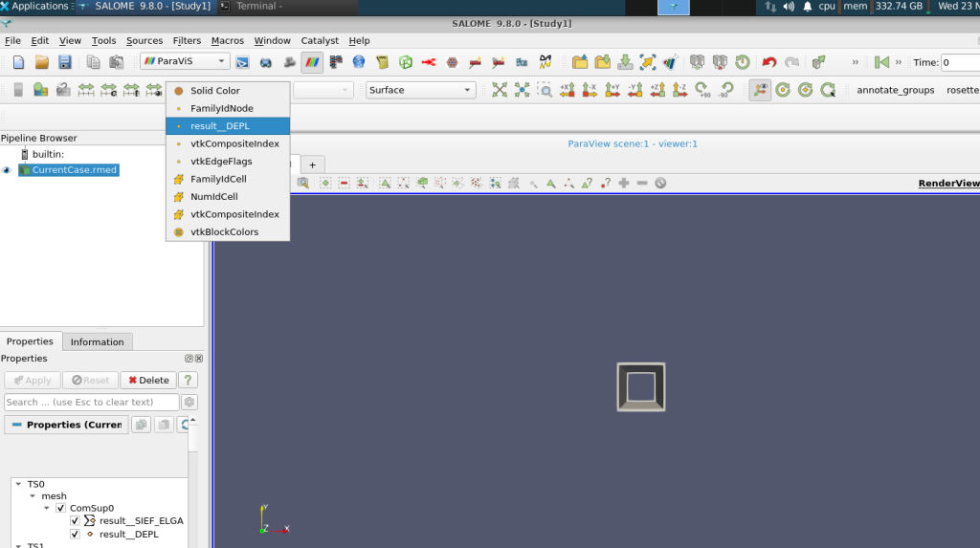Click the Apply button

click(33, 380)
